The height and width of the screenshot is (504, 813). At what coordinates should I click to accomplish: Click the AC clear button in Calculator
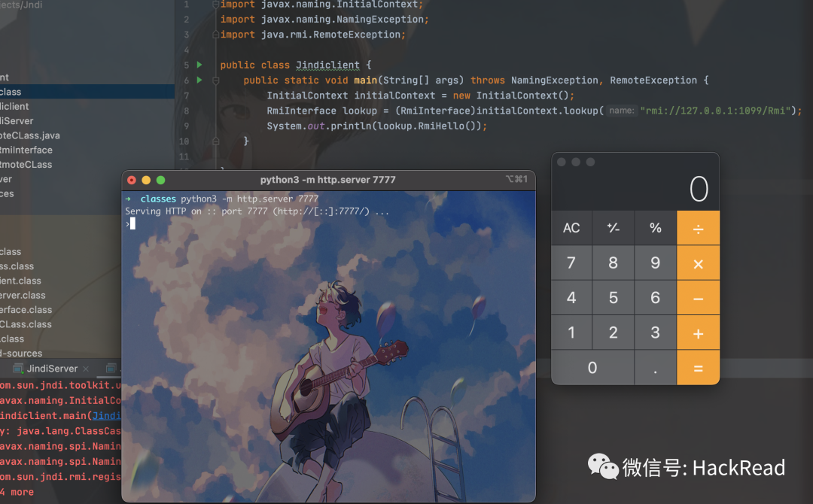(x=571, y=228)
